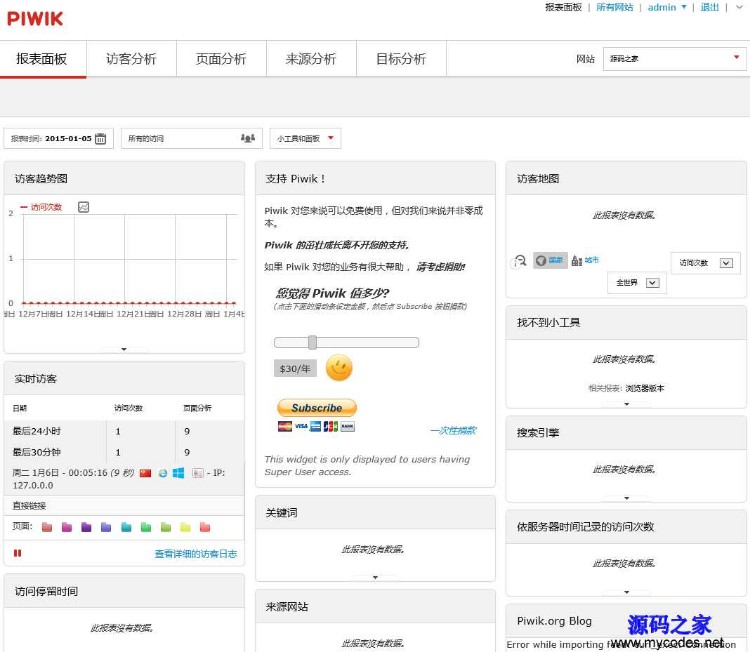This screenshot has width=750, height=652.
Task: Expand footer arrow under 访客趋势图 widget
Action: pos(124,349)
